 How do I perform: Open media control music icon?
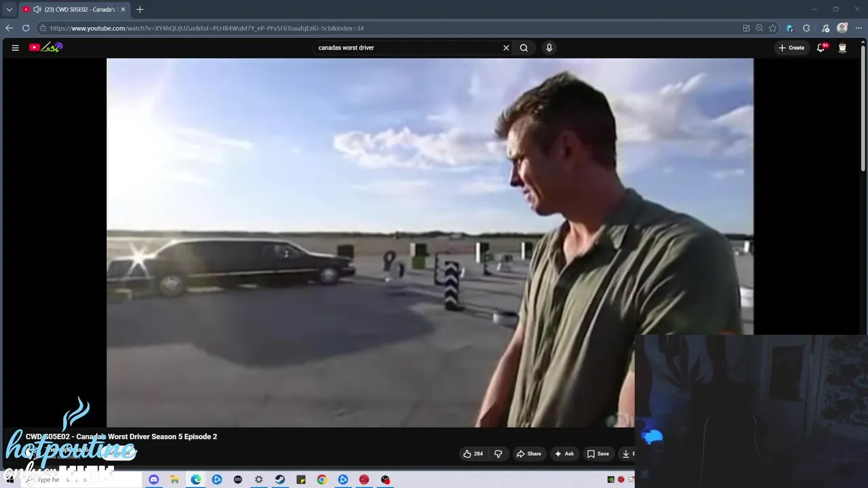tap(825, 28)
